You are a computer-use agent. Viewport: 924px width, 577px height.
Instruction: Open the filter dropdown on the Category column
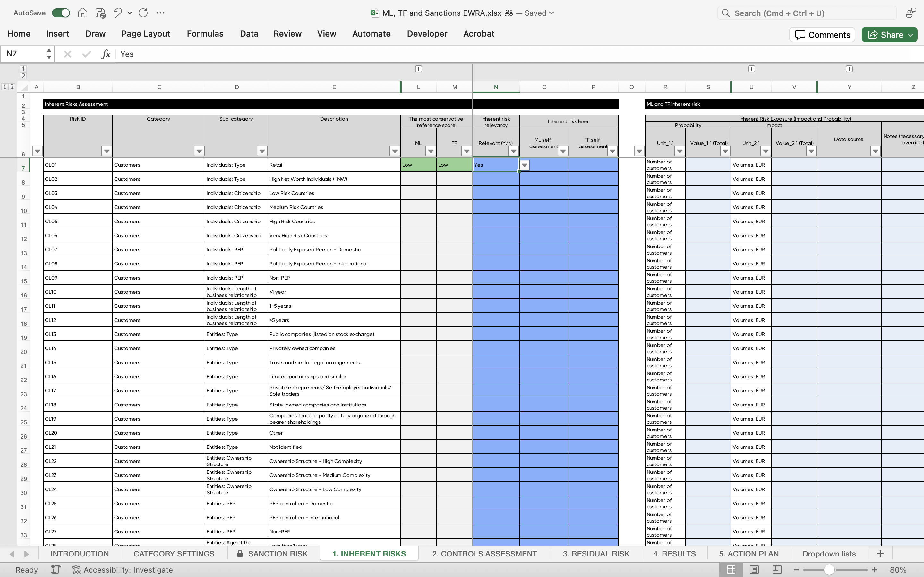[199, 151]
